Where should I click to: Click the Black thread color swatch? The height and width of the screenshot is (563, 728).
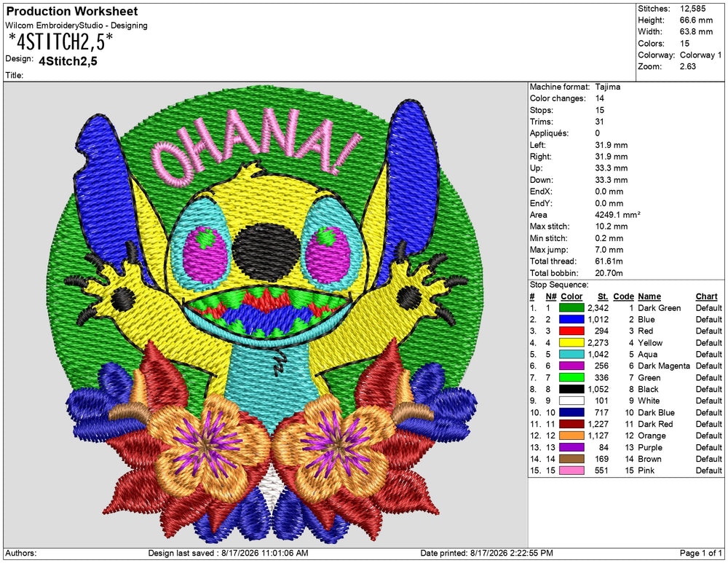coord(571,389)
